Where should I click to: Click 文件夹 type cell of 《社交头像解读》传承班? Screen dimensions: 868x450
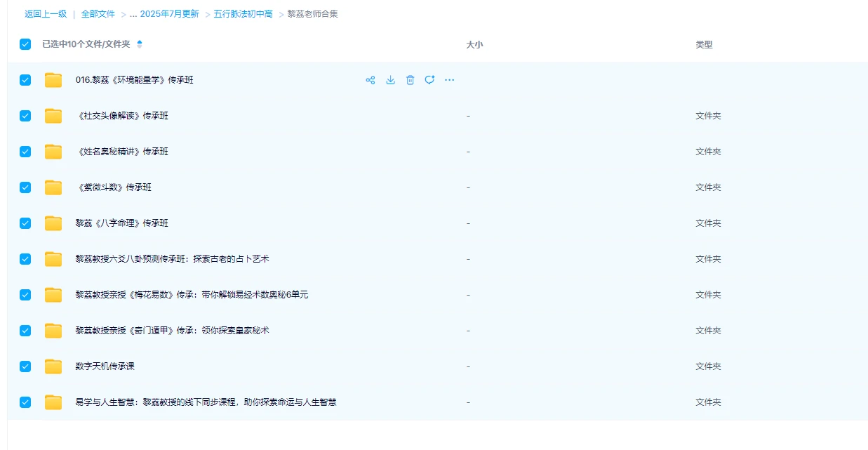[708, 116]
